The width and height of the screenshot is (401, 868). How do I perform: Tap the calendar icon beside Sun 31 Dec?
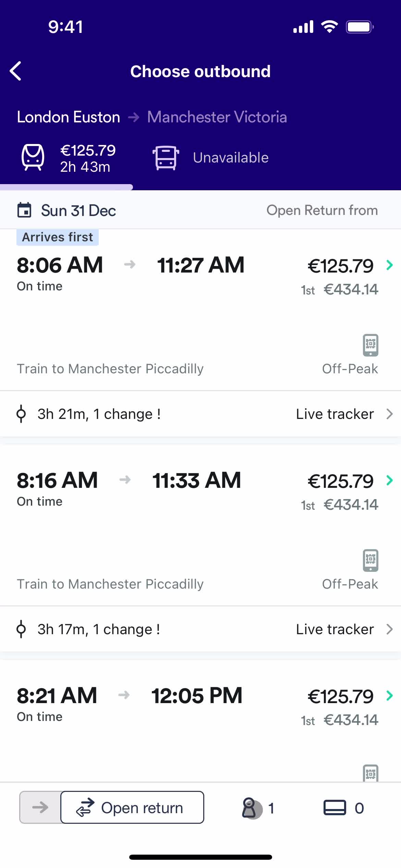point(24,210)
